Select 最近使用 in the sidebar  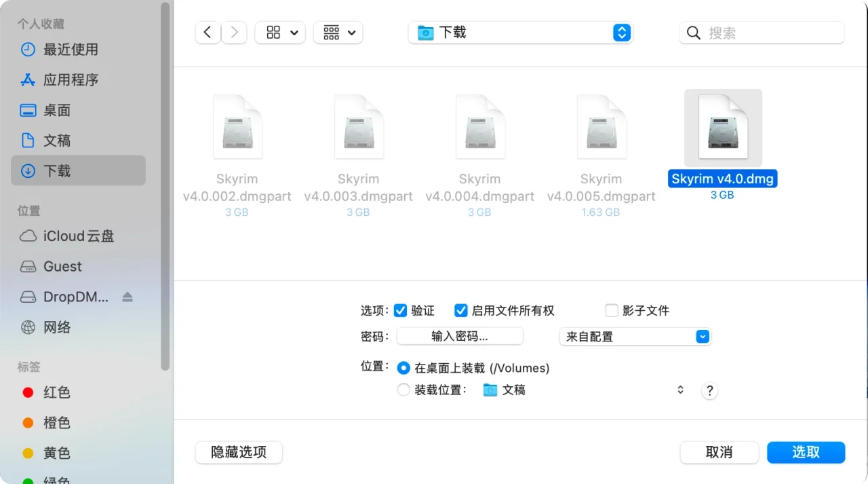click(78, 50)
